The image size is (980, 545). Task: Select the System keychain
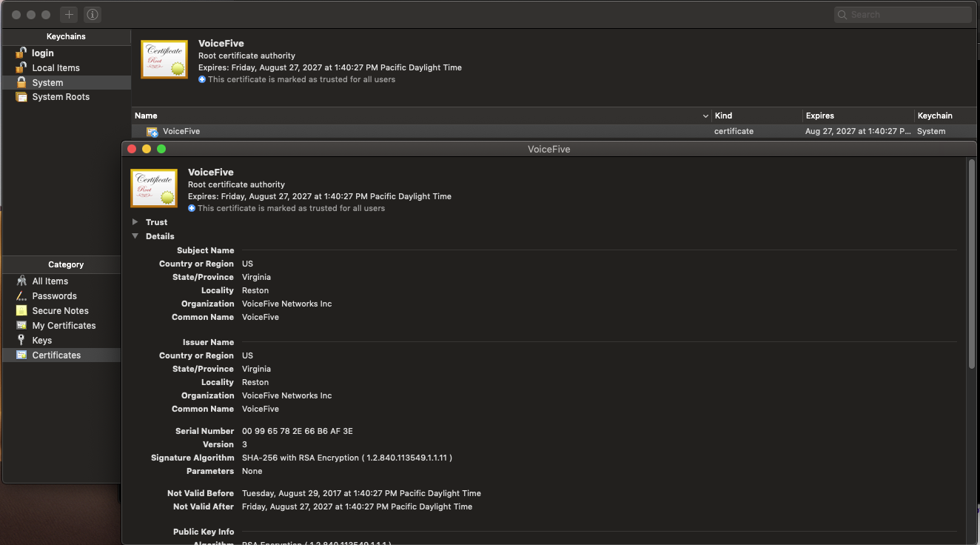pos(47,83)
